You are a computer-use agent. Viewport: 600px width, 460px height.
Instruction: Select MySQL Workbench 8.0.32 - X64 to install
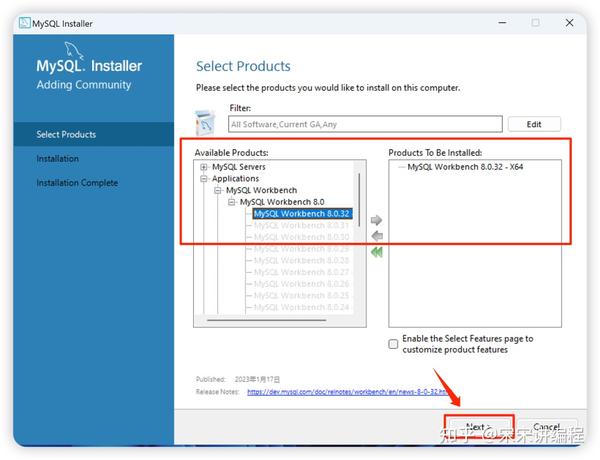pos(465,167)
